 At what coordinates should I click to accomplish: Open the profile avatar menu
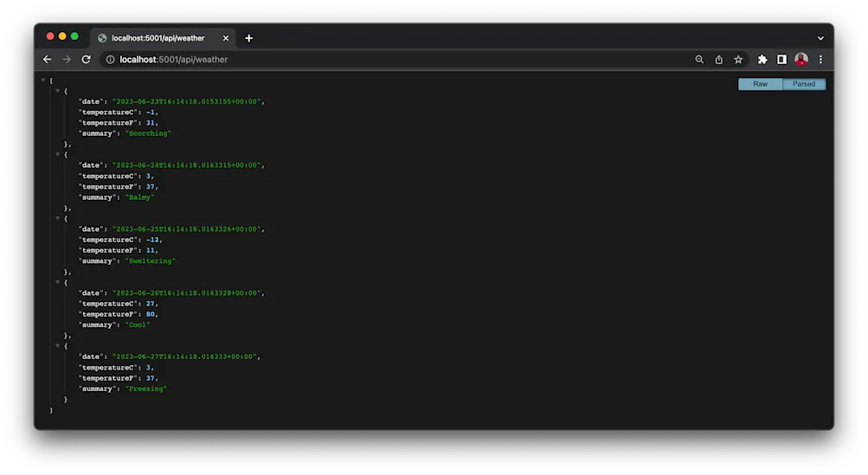pyautogui.click(x=801, y=59)
